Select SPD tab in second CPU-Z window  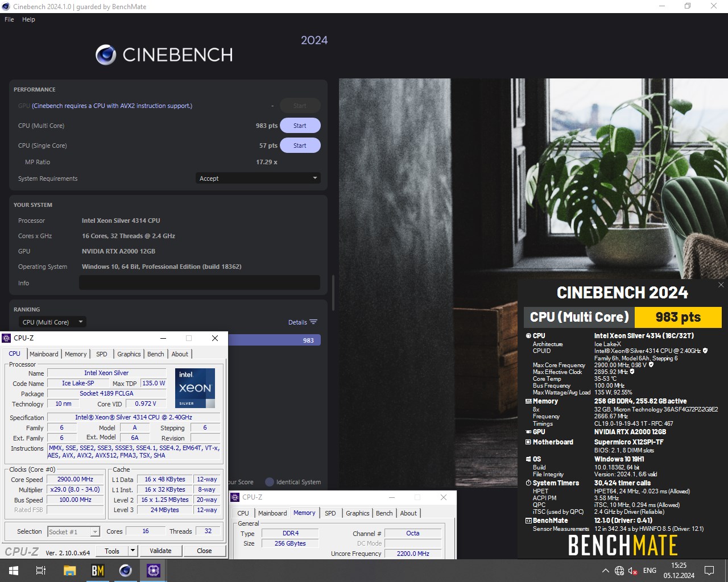[x=330, y=513]
